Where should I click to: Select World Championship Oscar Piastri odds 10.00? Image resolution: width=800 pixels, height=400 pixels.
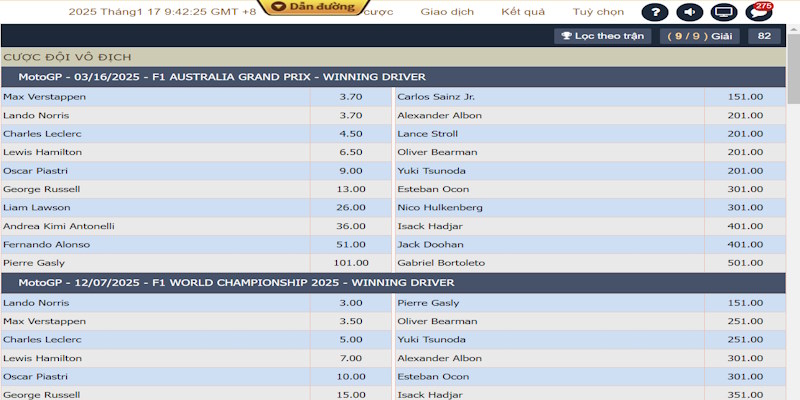(x=351, y=377)
